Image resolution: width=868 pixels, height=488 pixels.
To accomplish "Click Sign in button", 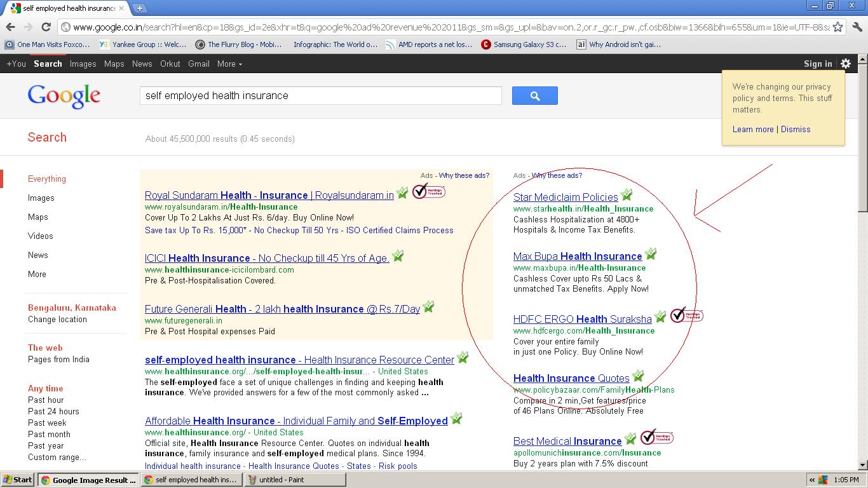I will click(x=818, y=64).
